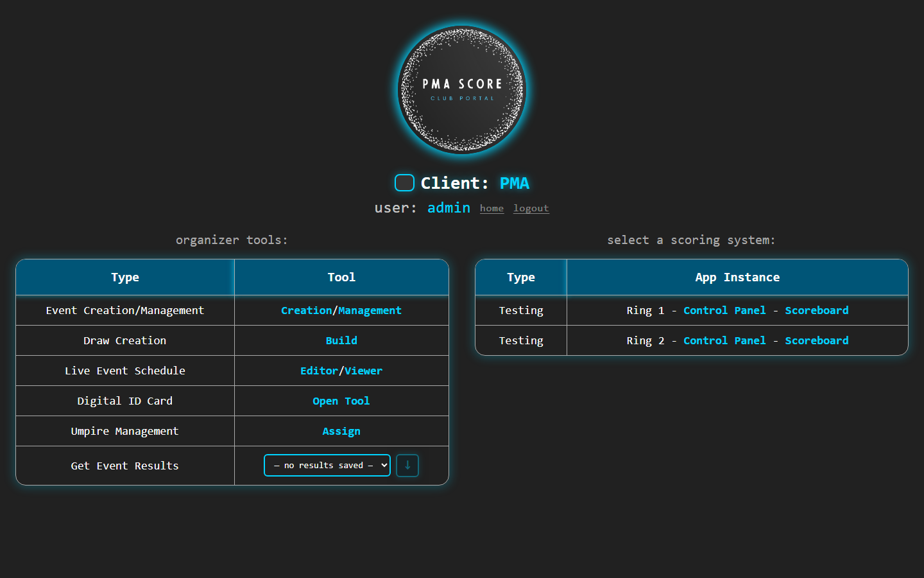
Task: Open Ring 1 Control Panel
Action: (724, 311)
